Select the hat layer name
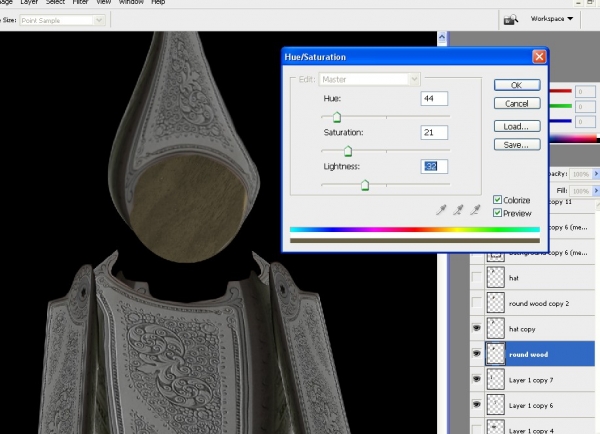 pyautogui.click(x=514, y=278)
